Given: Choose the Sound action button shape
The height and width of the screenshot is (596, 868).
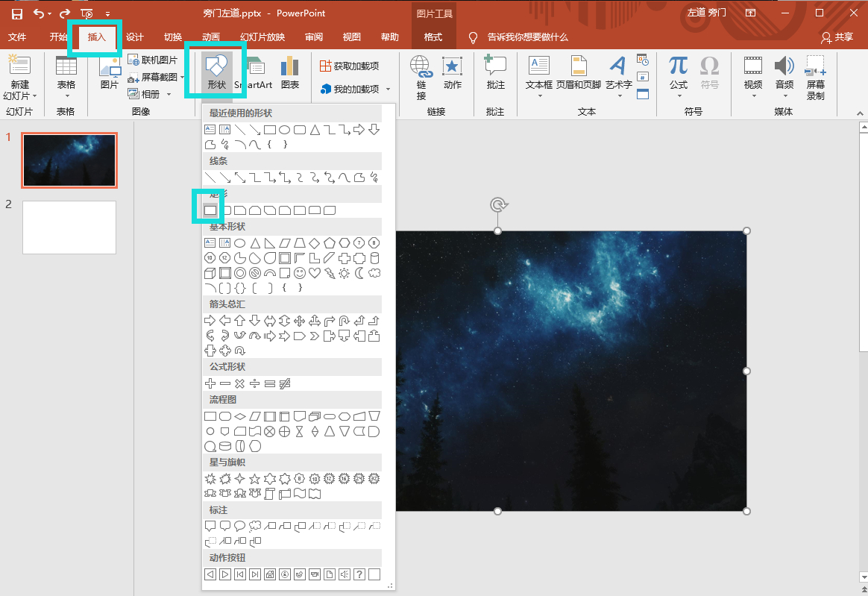Looking at the screenshot, I should 345,574.
